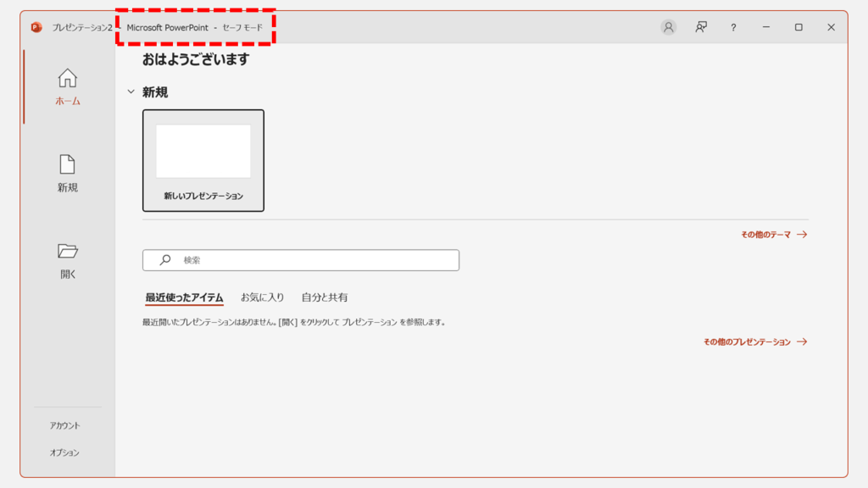Screen dimensions: 868x488
Task: Switch to お気に入り tab
Action: (x=263, y=297)
